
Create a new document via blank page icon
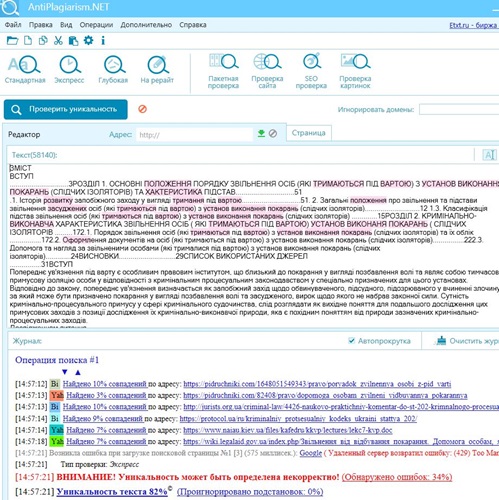(28, 41)
